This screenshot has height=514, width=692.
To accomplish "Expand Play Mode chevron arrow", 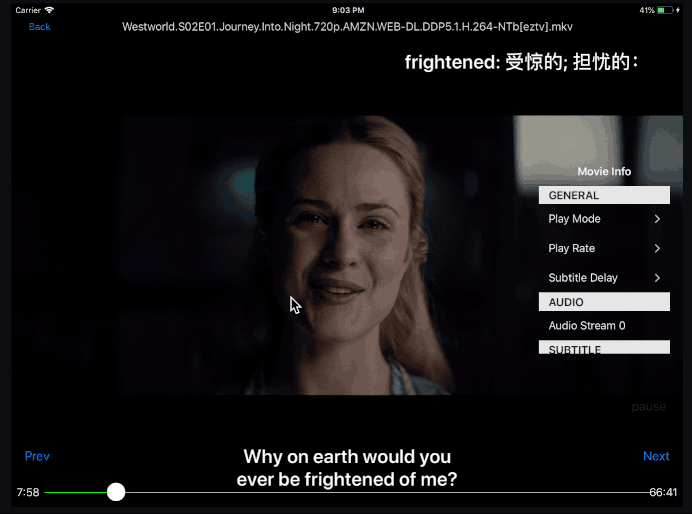I will (x=657, y=219).
